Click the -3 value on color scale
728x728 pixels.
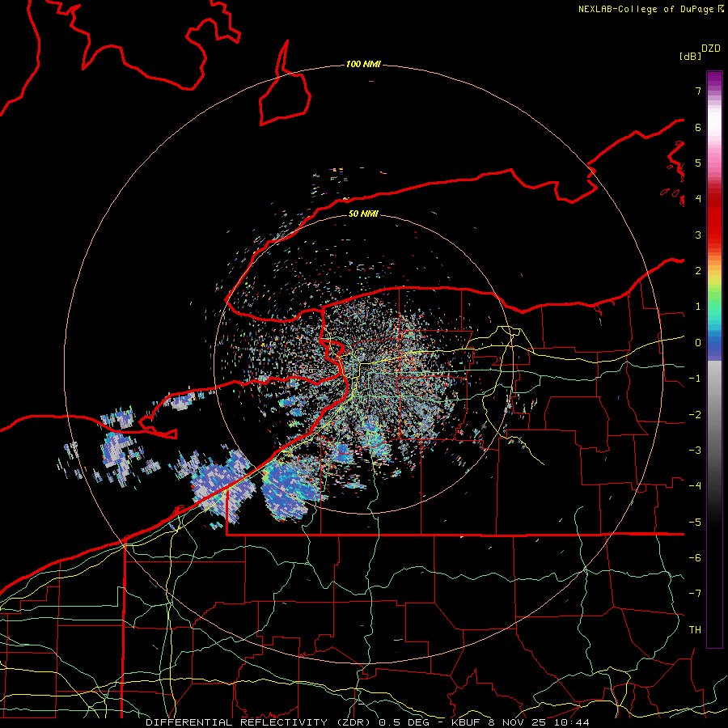695,451
